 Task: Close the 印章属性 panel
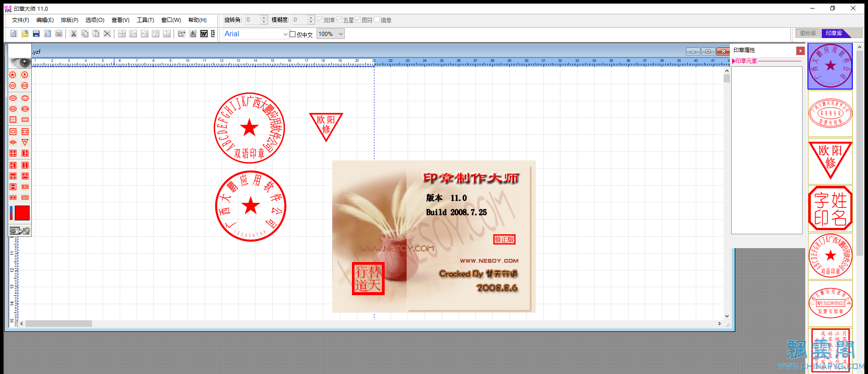(800, 51)
